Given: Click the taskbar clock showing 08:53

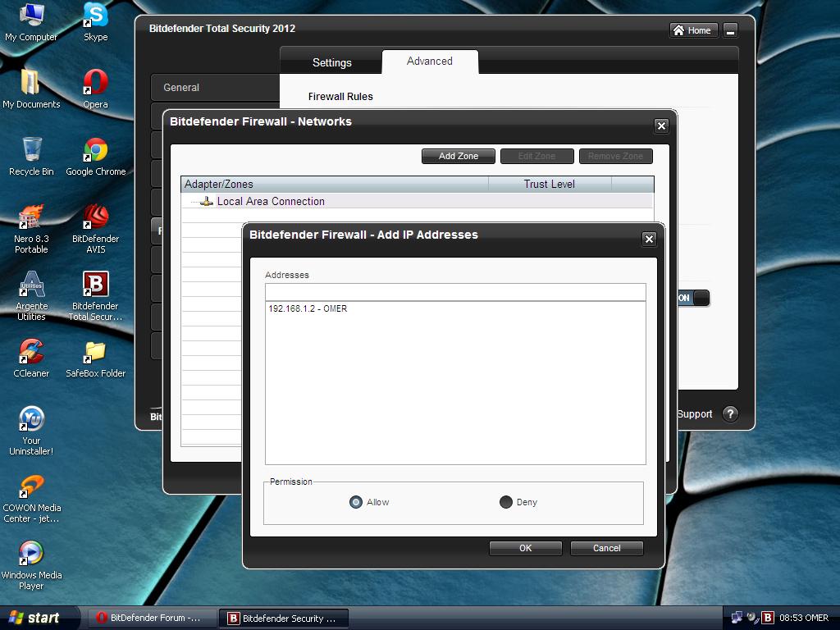Looking at the screenshot, I should tap(803, 618).
